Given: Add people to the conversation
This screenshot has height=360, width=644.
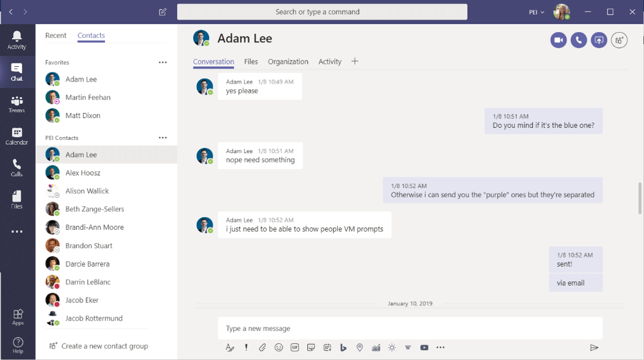Looking at the screenshot, I should click(x=619, y=40).
